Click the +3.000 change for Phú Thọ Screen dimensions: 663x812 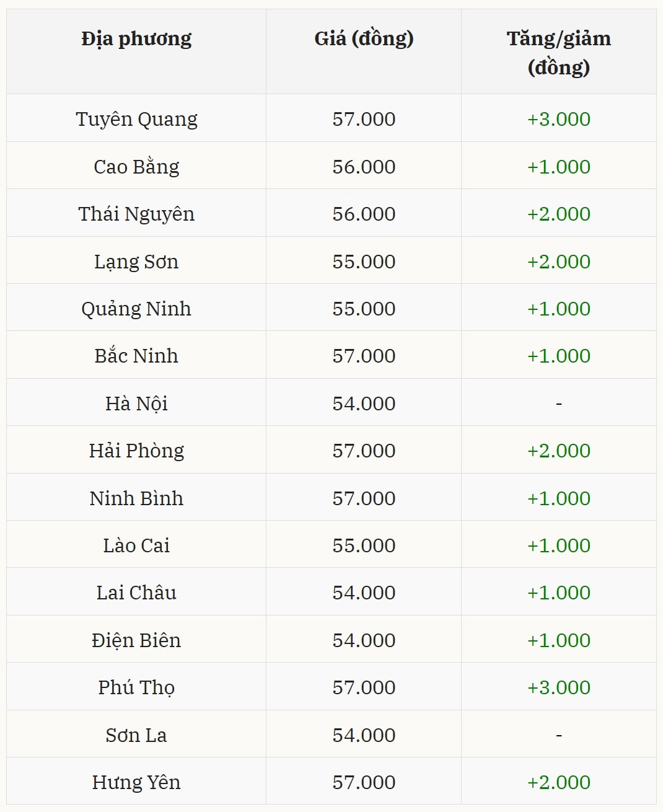(558, 687)
